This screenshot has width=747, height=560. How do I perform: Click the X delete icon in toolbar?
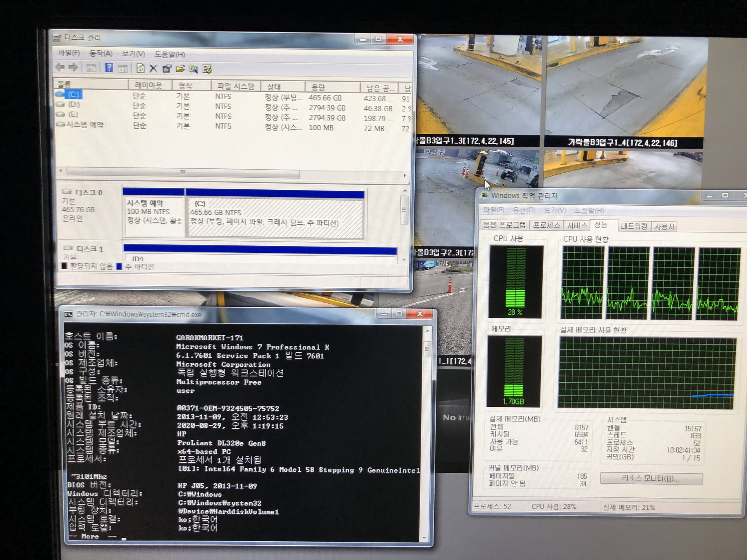point(153,69)
